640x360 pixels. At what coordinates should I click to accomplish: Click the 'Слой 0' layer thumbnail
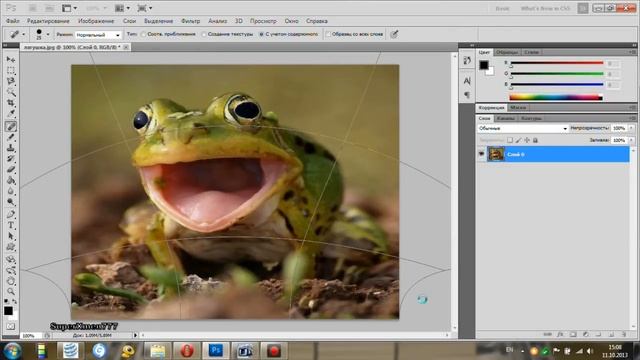(x=496, y=154)
